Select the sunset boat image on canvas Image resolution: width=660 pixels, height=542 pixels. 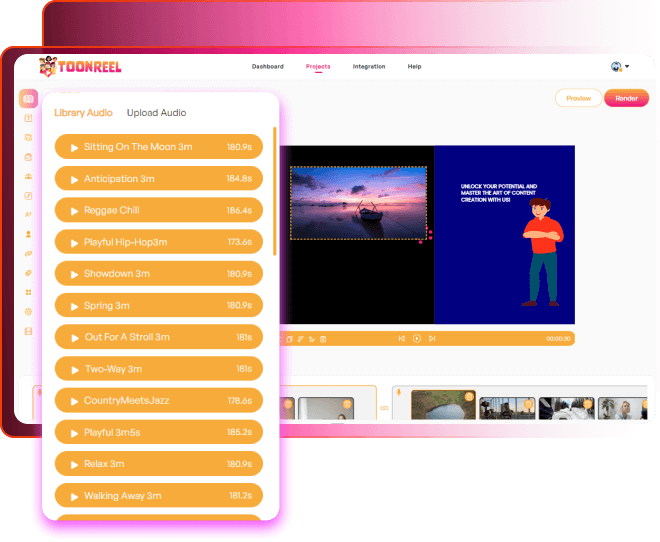(x=357, y=203)
